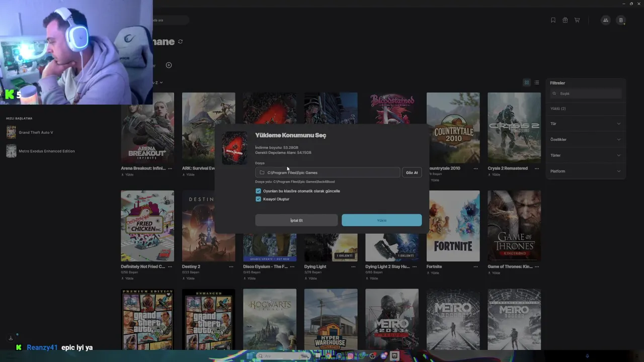
Task: Expand the Tür filter section
Action: (x=586, y=124)
